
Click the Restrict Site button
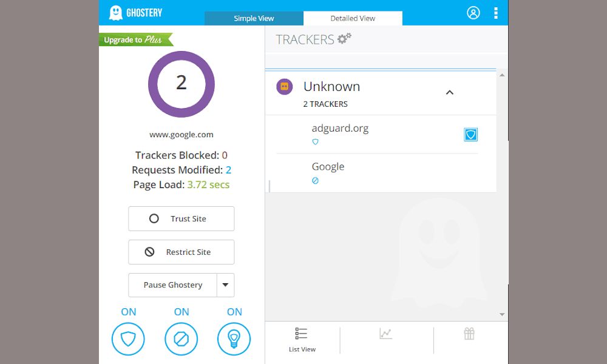point(181,252)
